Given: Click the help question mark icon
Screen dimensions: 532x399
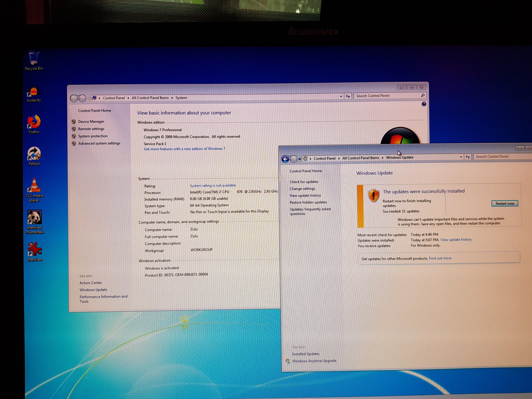Looking at the screenshot, I should tap(424, 104).
